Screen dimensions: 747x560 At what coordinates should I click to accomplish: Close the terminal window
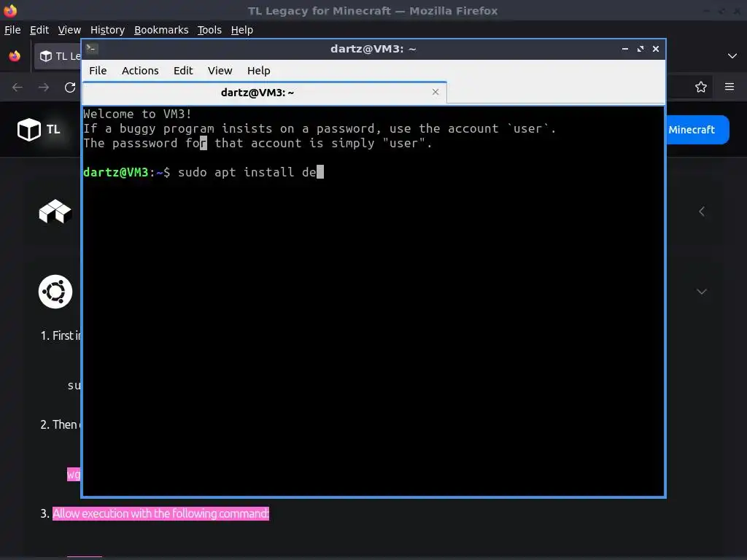pos(656,49)
